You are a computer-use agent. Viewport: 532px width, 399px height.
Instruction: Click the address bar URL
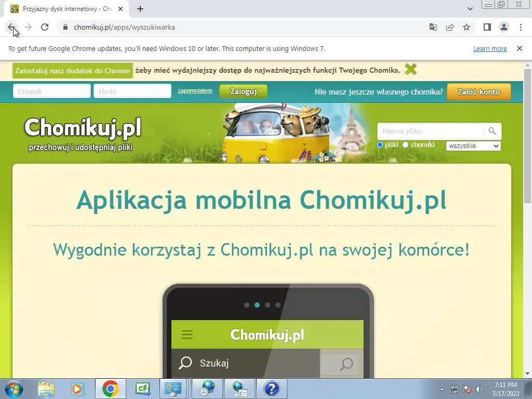point(124,27)
